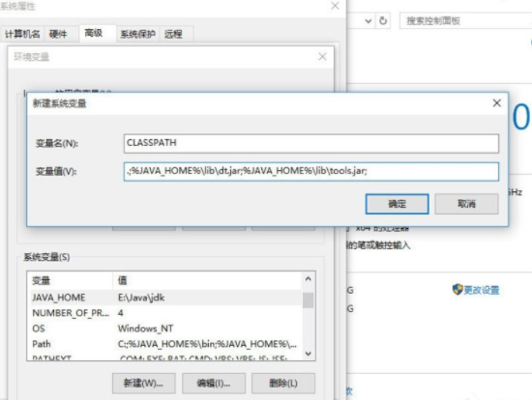Click the 搜索控制面板 search box
The image size is (532, 400).
(465, 21)
